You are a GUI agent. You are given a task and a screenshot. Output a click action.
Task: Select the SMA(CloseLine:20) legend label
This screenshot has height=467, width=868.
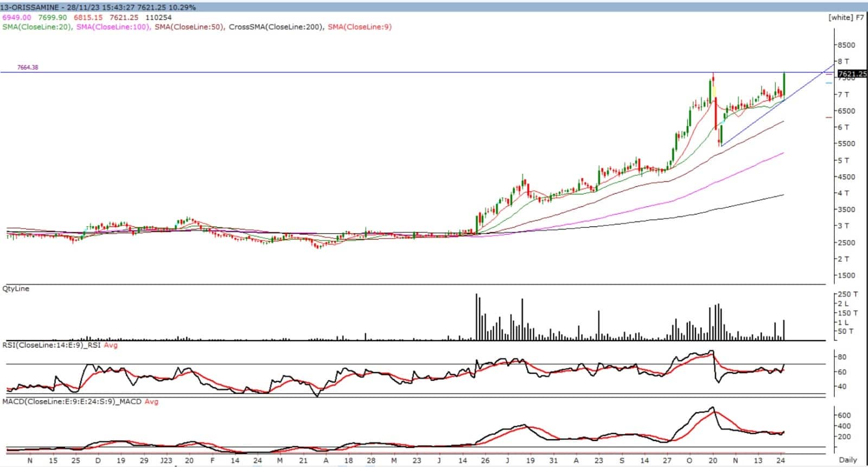pos(37,27)
